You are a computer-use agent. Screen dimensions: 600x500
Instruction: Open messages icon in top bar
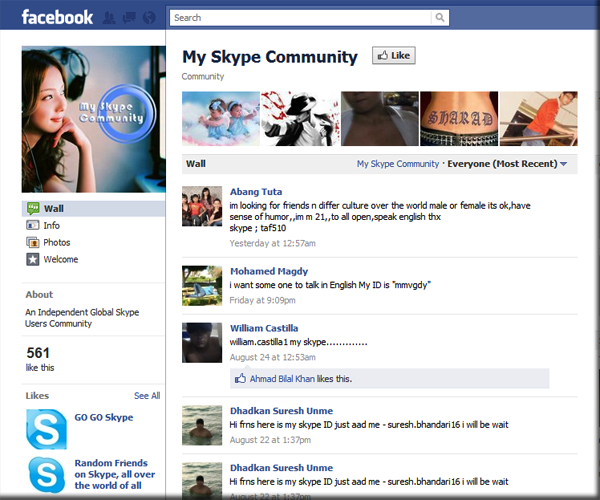point(129,18)
